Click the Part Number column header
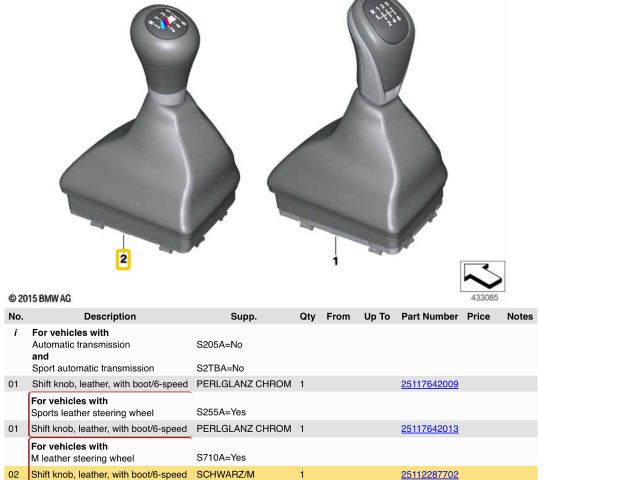Screen dimensions: 640x480 (429, 316)
